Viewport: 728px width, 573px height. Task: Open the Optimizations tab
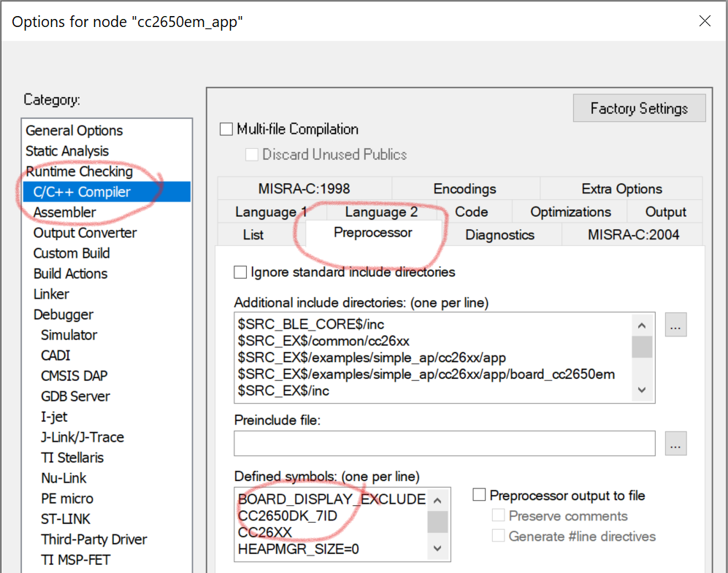coord(570,212)
